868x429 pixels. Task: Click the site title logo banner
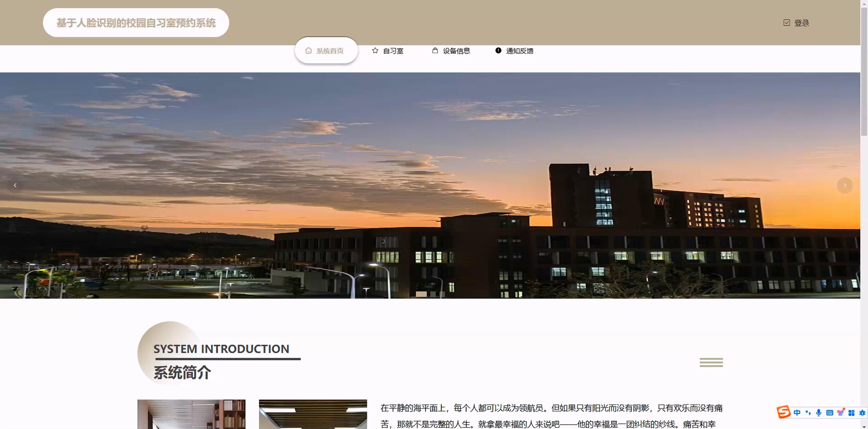point(136,23)
